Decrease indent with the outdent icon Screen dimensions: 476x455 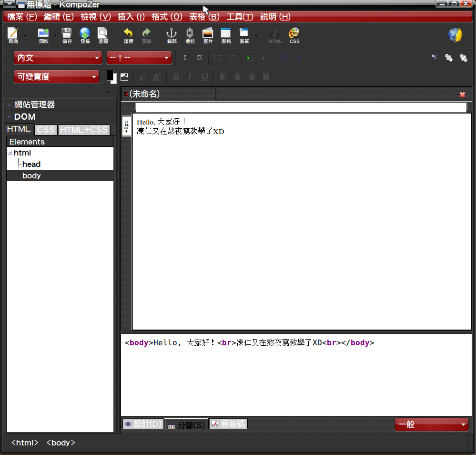pos(265,58)
